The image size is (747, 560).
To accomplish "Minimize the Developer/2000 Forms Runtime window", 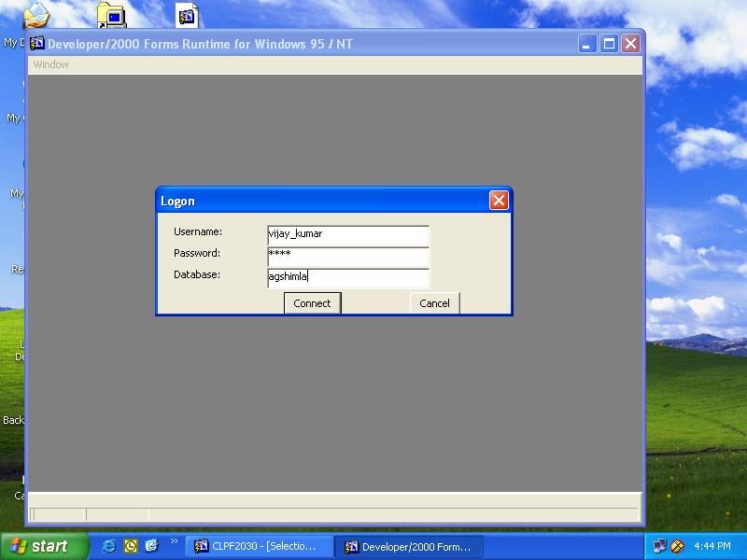I will [587, 44].
